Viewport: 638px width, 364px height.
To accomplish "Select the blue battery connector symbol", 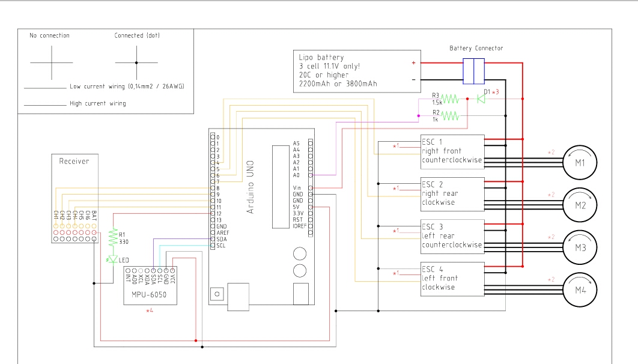I will [x=473, y=71].
